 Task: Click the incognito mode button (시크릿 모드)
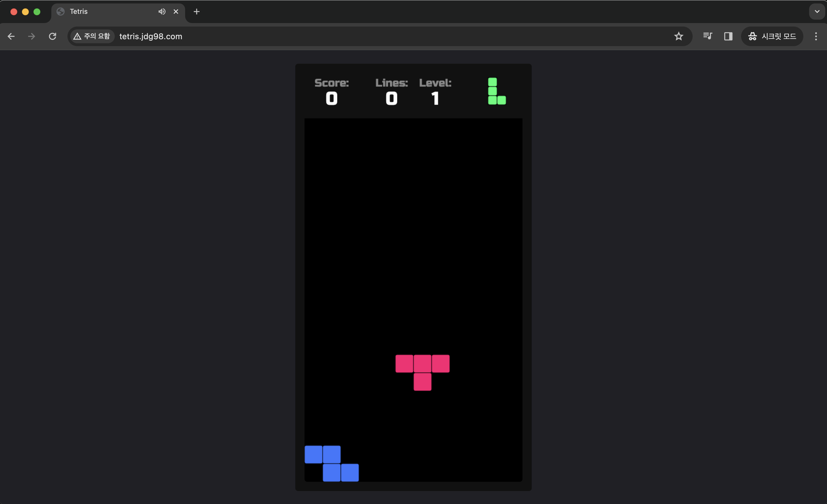pos(772,36)
